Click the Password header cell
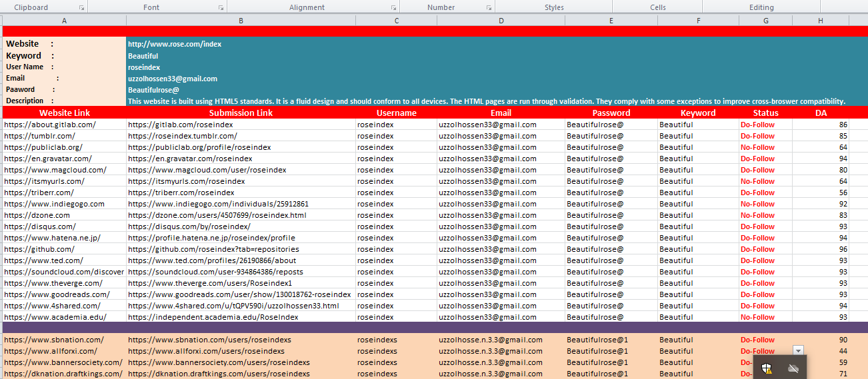Image resolution: width=868 pixels, height=379 pixels. click(611, 113)
